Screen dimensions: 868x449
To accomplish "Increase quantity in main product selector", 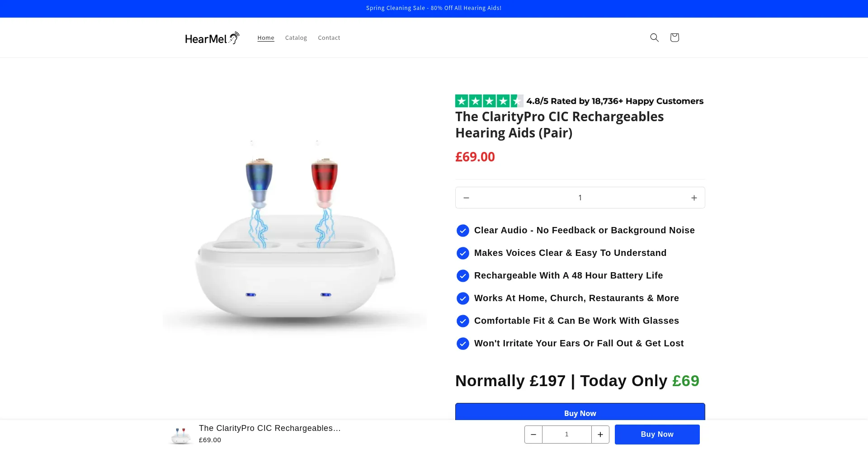I will click(x=694, y=198).
